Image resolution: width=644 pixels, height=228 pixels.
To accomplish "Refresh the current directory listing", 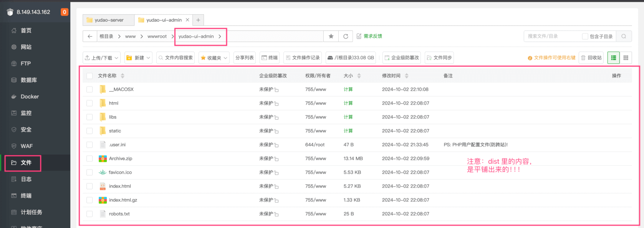I will pos(346,37).
